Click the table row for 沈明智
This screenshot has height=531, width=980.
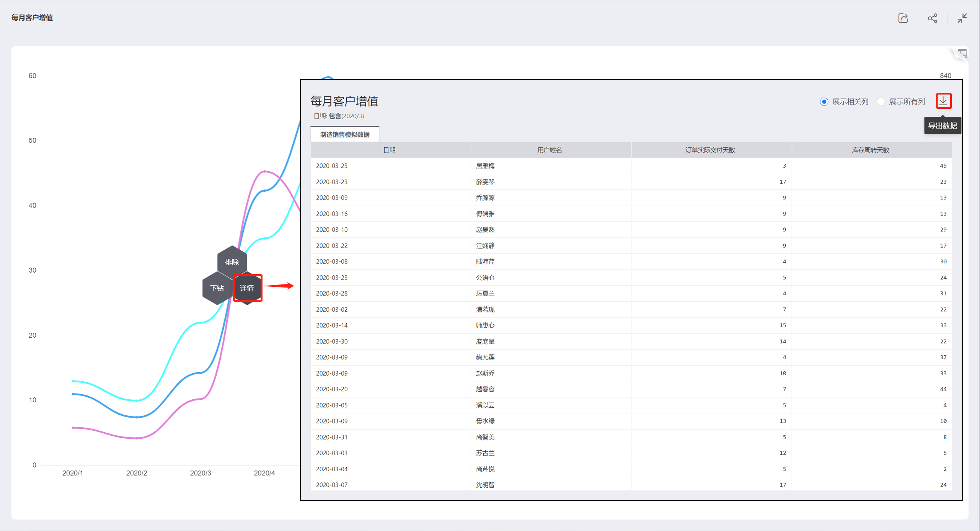pyautogui.click(x=485, y=485)
